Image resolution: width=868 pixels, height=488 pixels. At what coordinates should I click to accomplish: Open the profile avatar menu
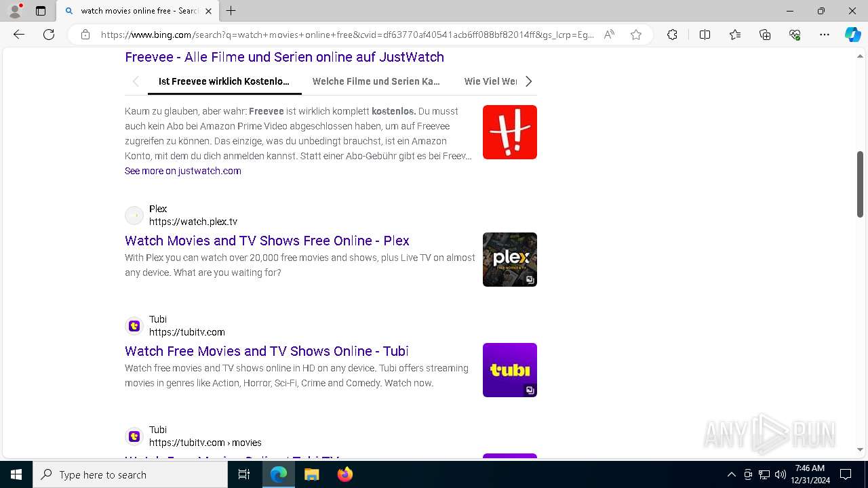pos(15,11)
